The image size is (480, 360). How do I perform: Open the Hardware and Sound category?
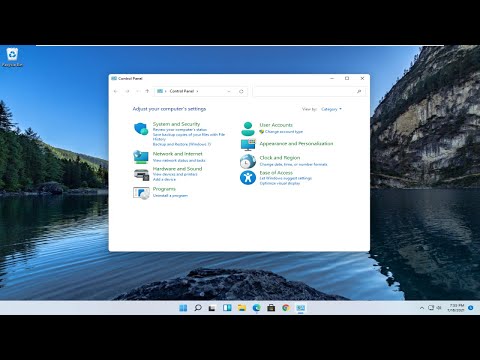(x=177, y=169)
